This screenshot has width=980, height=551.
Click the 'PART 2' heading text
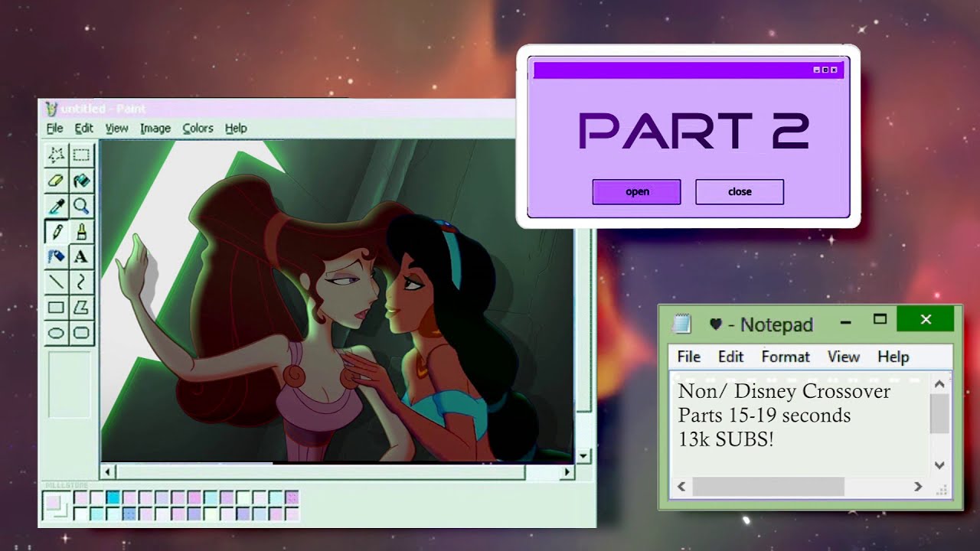tap(694, 130)
